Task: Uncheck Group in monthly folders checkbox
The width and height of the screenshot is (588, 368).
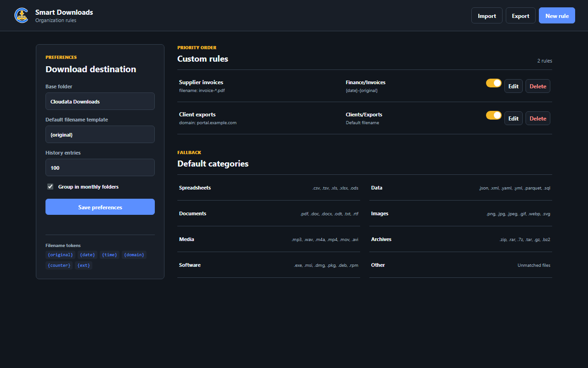Action: click(51, 187)
